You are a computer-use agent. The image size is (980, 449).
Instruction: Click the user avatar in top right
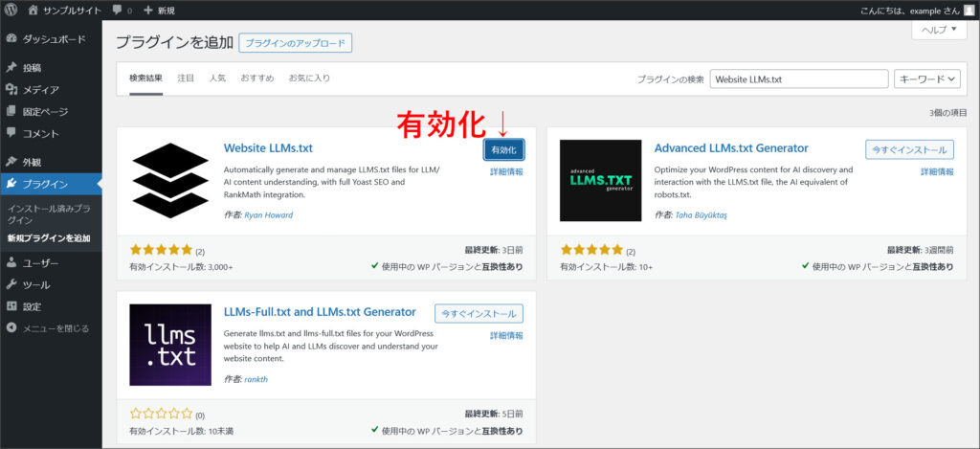969,10
